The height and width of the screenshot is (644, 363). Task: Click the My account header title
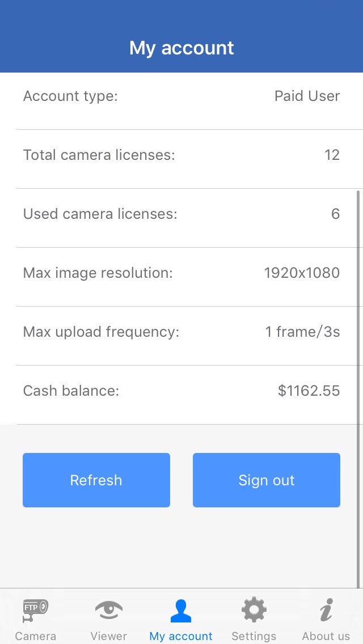pos(181,48)
